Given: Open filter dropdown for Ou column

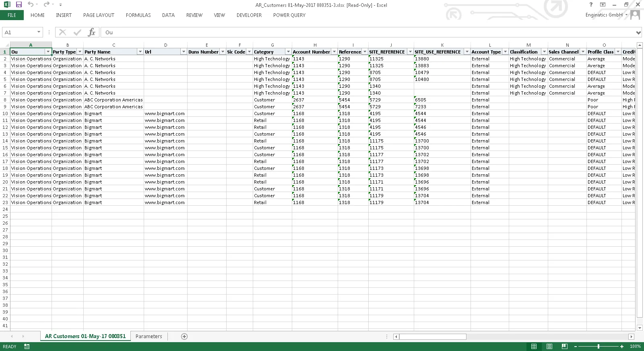Looking at the screenshot, I should [x=48, y=52].
